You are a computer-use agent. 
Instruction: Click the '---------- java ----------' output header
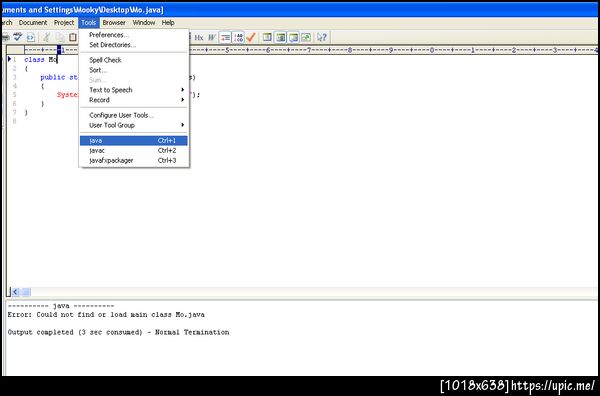[61, 306]
